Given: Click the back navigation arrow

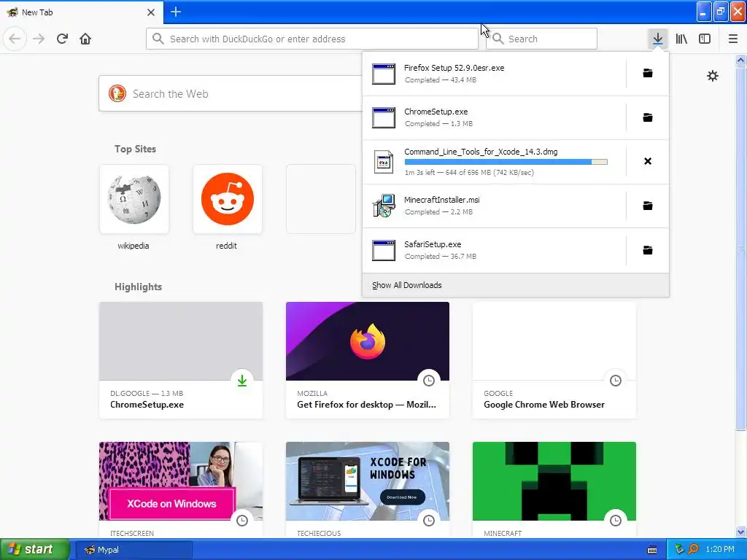Looking at the screenshot, I should [15, 39].
